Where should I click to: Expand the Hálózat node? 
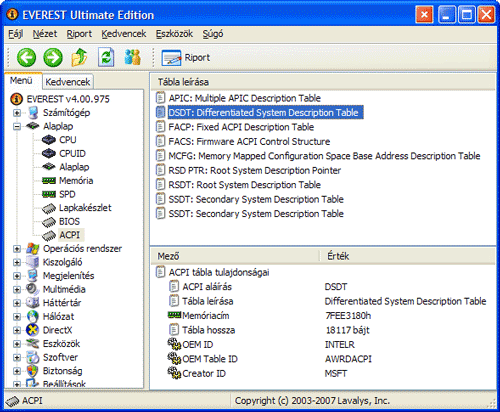point(17,317)
